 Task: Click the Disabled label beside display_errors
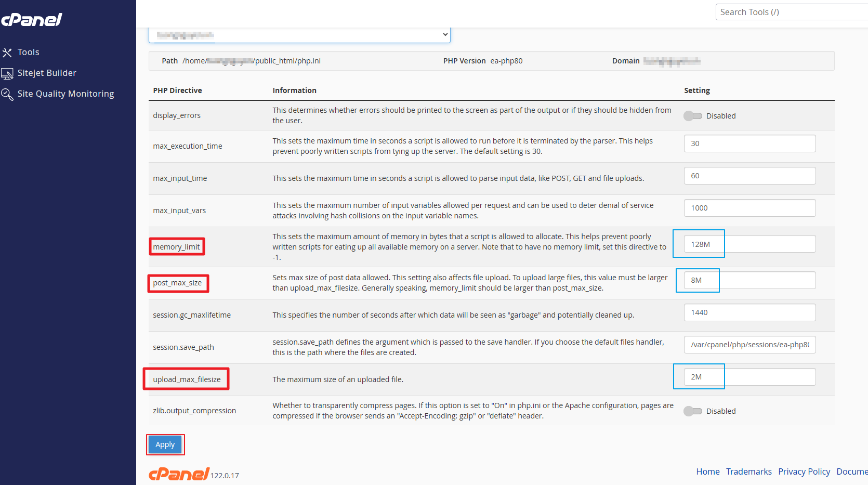(721, 116)
